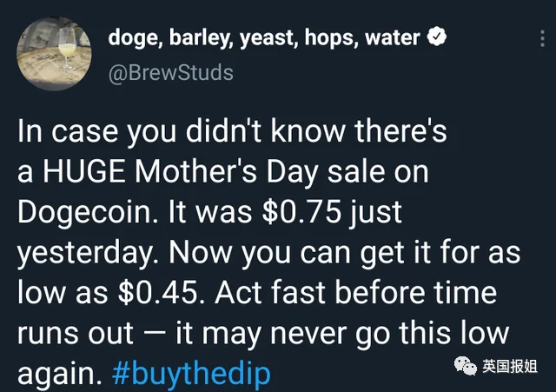Open the @BrewStuds handle link
The height and width of the screenshot is (392, 556).
pyautogui.click(x=170, y=71)
